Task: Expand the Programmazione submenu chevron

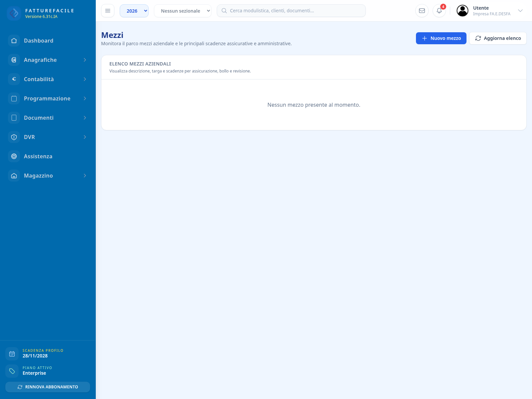Action: tap(85, 98)
